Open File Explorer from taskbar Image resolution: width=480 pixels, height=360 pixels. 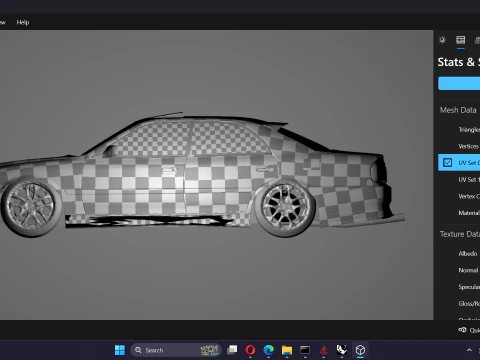coord(287,350)
